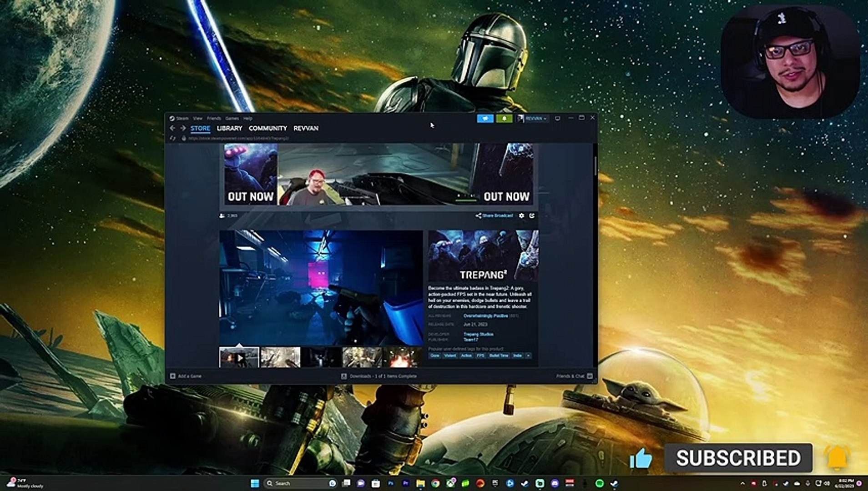Select the third dark media thumbnail

pyautogui.click(x=321, y=357)
